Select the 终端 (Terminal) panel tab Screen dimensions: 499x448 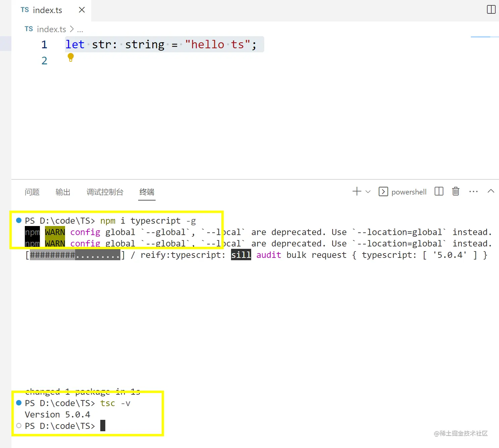tap(147, 192)
